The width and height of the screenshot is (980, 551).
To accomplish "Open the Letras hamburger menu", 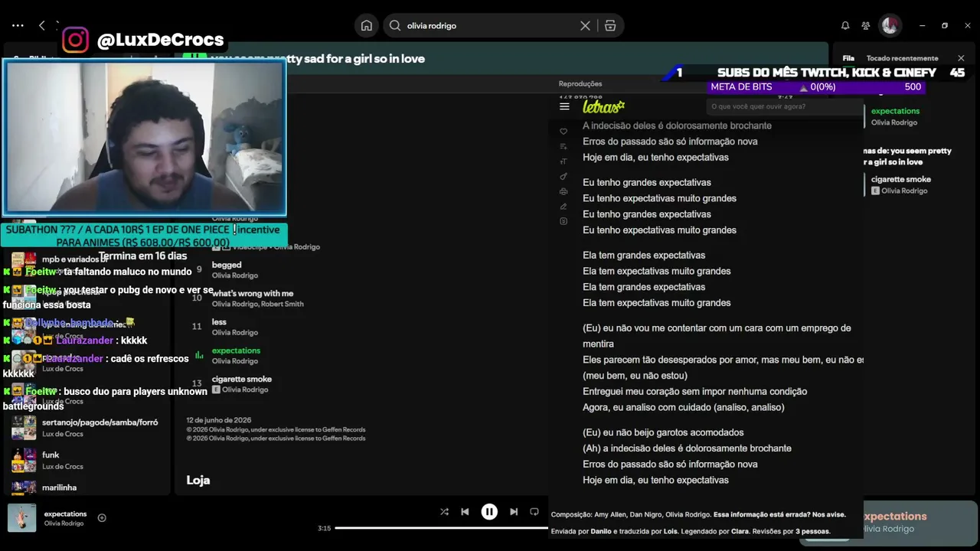I will pyautogui.click(x=564, y=106).
